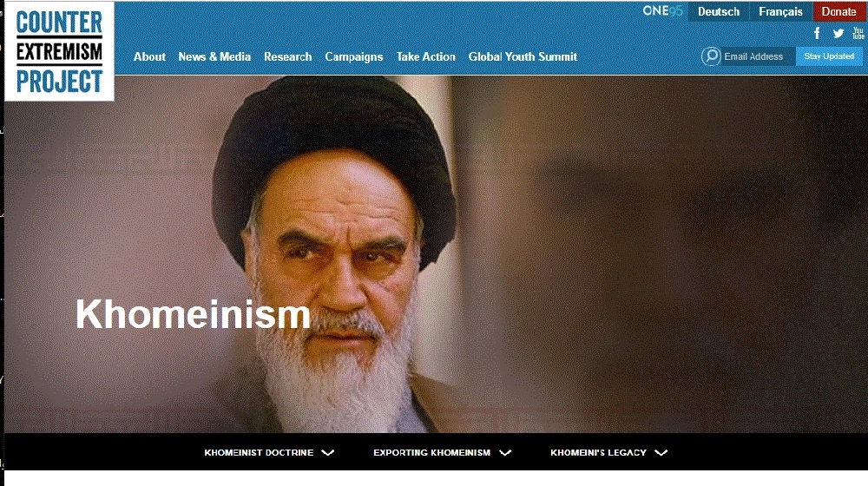Viewport: 868px width, 486px height.
Task: Open the Take Action menu
Action: 425,56
